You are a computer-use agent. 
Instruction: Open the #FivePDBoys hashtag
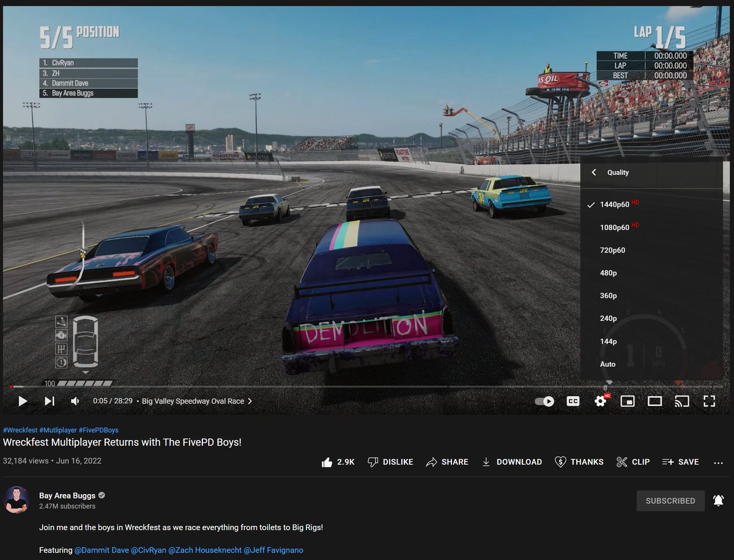[x=98, y=430]
